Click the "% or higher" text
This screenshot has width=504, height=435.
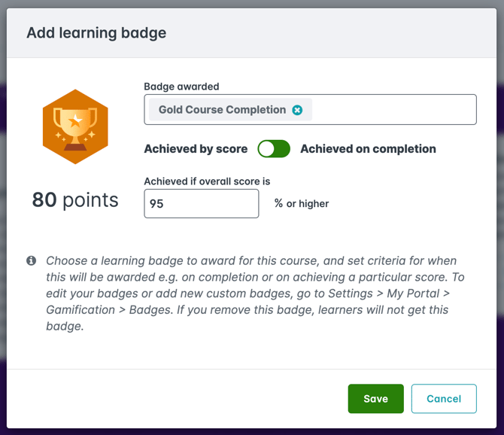pyautogui.click(x=302, y=204)
